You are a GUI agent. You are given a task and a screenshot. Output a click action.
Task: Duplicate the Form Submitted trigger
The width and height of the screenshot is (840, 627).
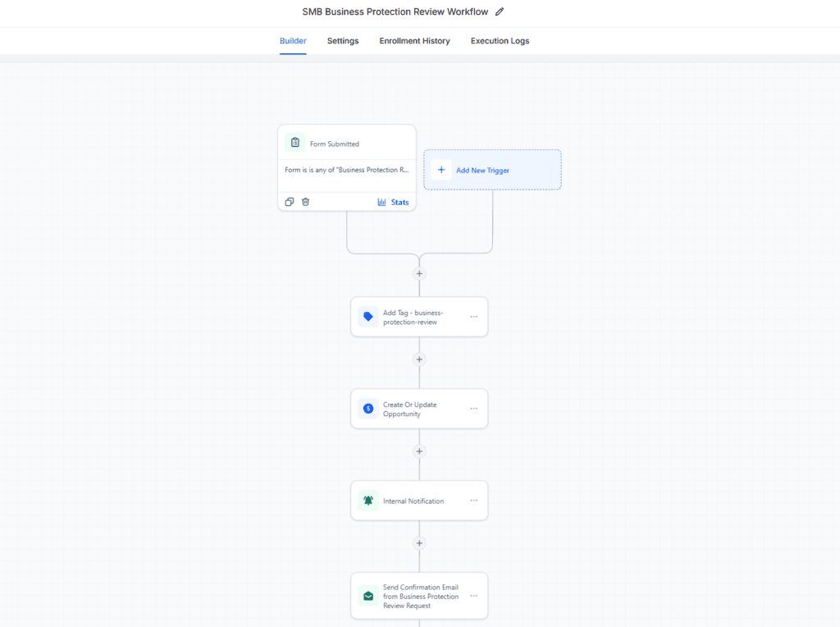290,202
